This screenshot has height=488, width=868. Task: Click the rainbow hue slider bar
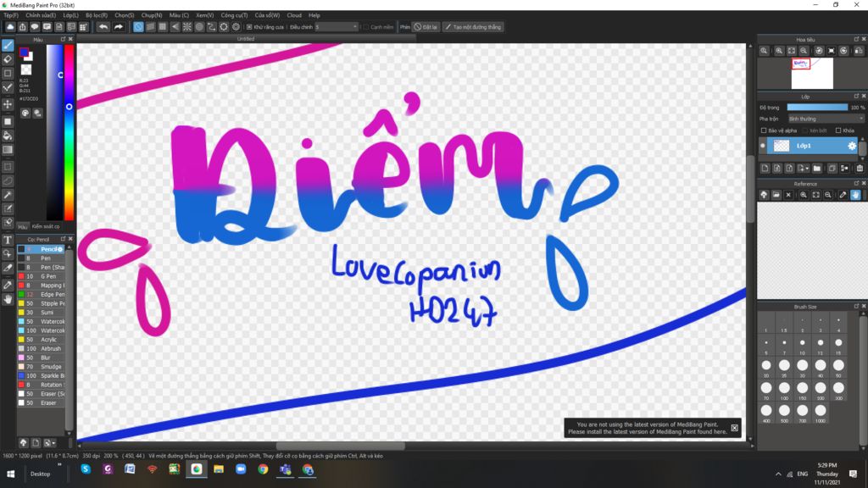(x=70, y=133)
